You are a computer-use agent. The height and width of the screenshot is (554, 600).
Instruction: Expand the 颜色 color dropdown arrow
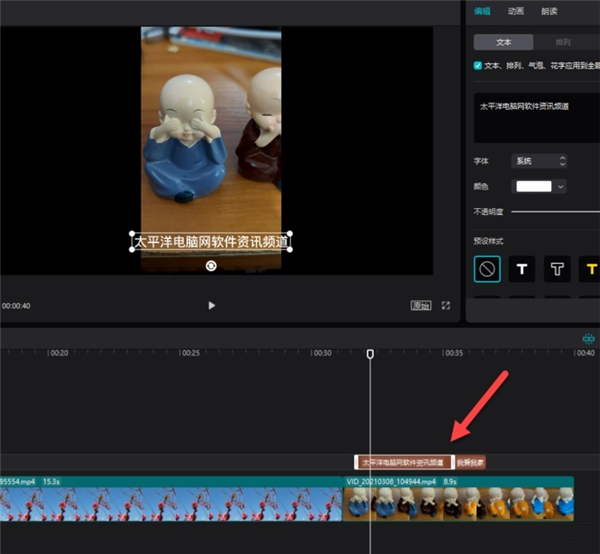pos(561,186)
